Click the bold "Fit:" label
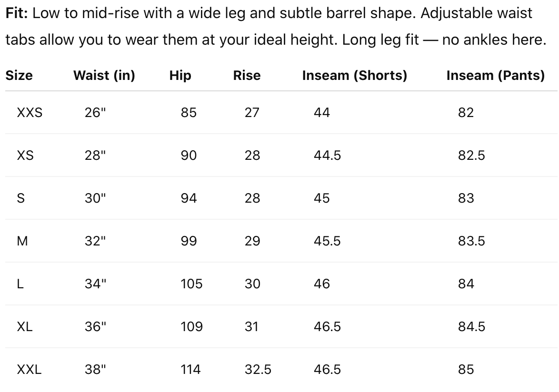This screenshot has height=392, width=559. (17, 13)
